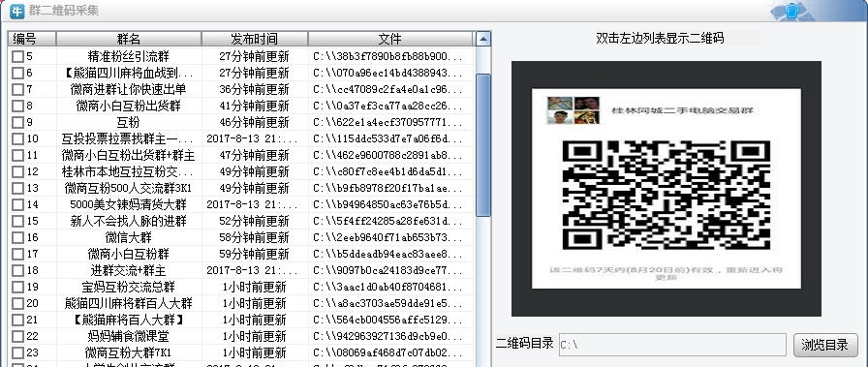Click the QR code preview image
The image size is (868, 367).
[x=666, y=188]
